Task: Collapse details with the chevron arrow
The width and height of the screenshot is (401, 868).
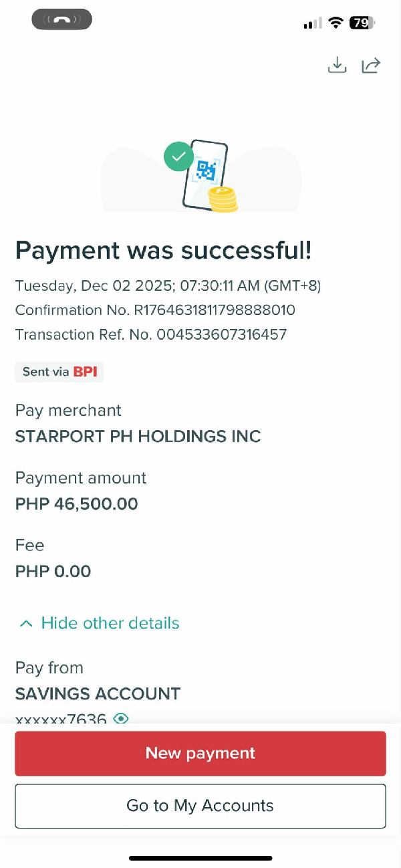Action: (x=26, y=623)
